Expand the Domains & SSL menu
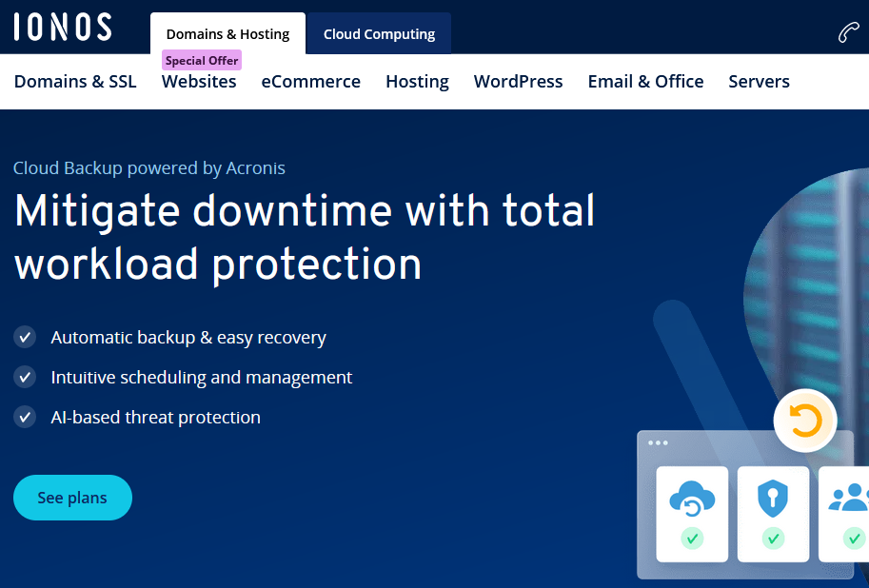This screenshot has height=588, width=869. point(75,82)
